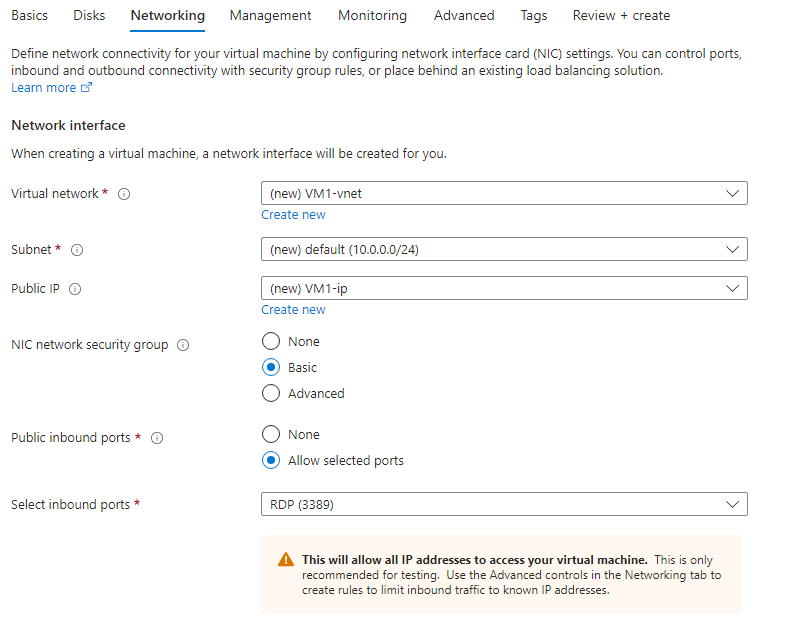811x629 pixels.
Task: Select None for NIC network security group
Action: (271, 341)
